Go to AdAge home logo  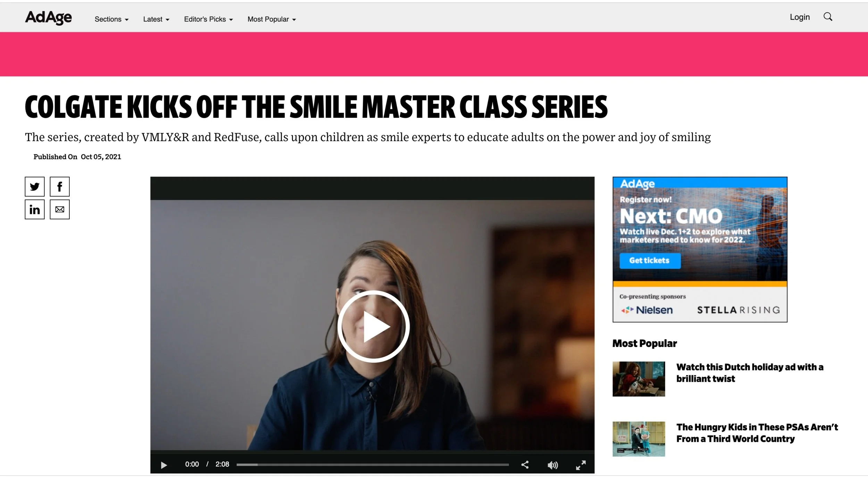pyautogui.click(x=48, y=17)
